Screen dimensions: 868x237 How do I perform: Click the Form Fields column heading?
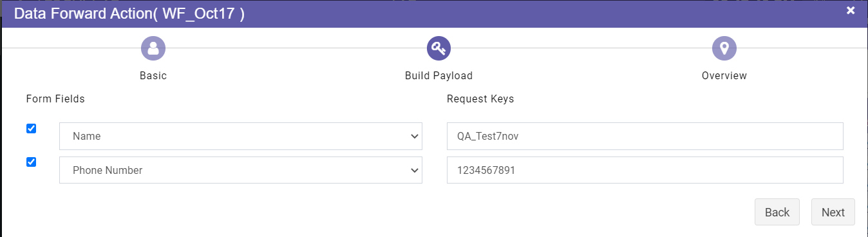coord(55,99)
